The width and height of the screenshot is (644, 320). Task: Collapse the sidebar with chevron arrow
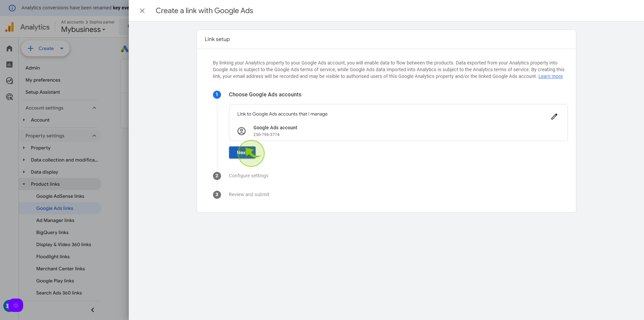pyautogui.click(x=93, y=310)
